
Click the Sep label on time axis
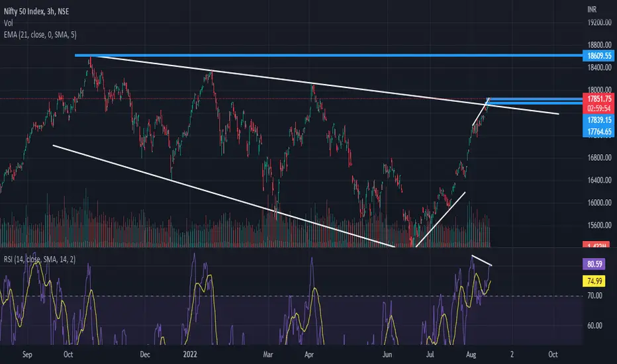pos(27,355)
